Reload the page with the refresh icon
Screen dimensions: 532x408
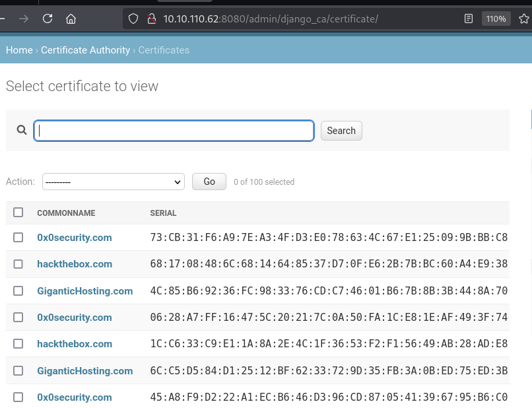(x=48, y=18)
